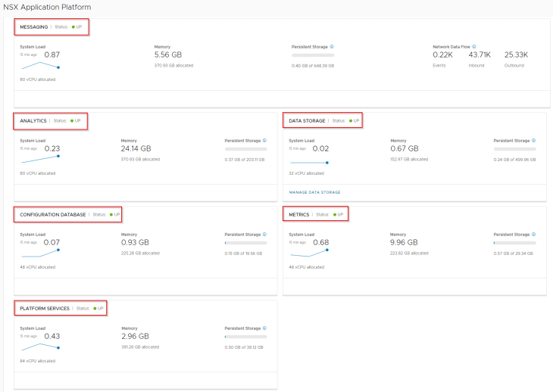Click the Metrics system load sparkline chart

309,254
